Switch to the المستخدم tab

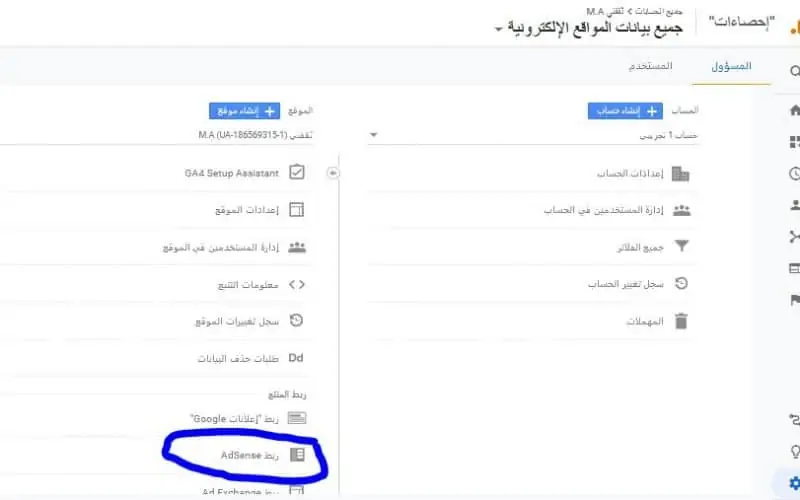650,66
